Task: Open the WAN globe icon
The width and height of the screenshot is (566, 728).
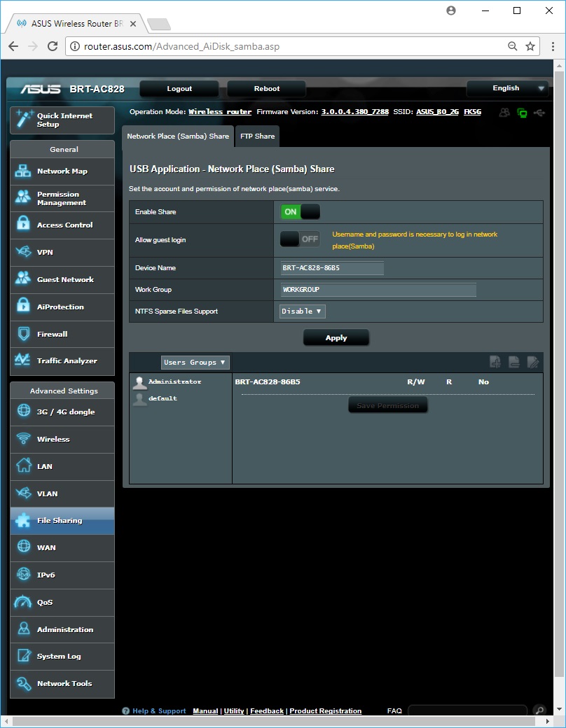Action: [x=23, y=547]
